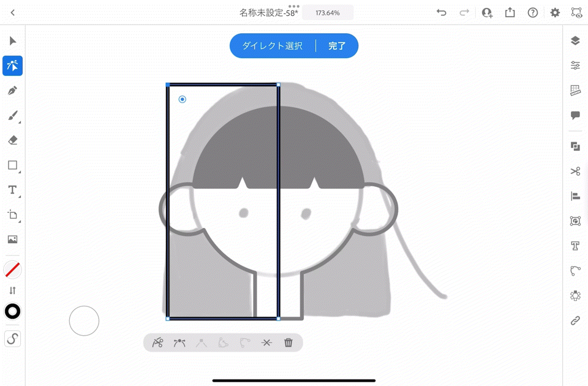Go back using the top-left chevron
This screenshot has width=588, height=386.
coord(12,13)
